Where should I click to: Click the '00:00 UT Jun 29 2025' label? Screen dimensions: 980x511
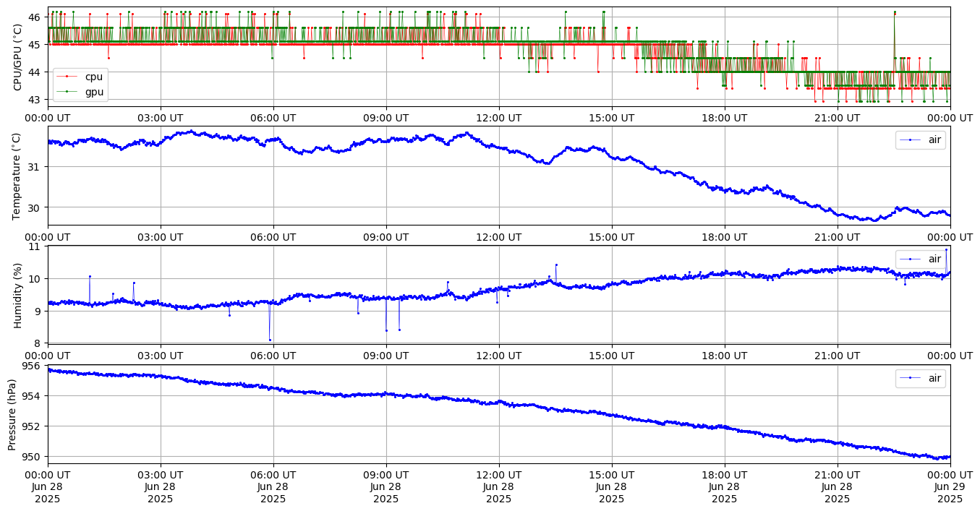pyautogui.click(x=950, y=487)
